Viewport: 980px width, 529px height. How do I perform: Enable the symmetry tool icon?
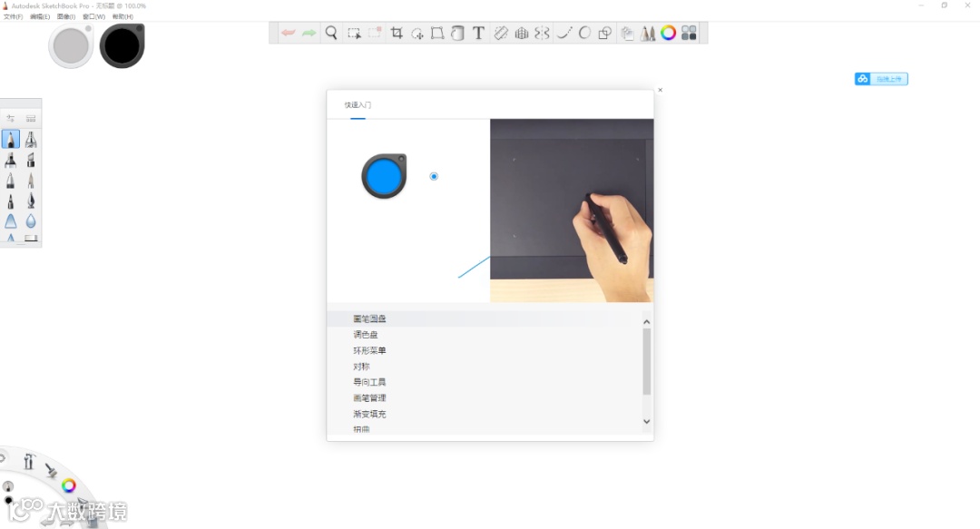(542, 34)
